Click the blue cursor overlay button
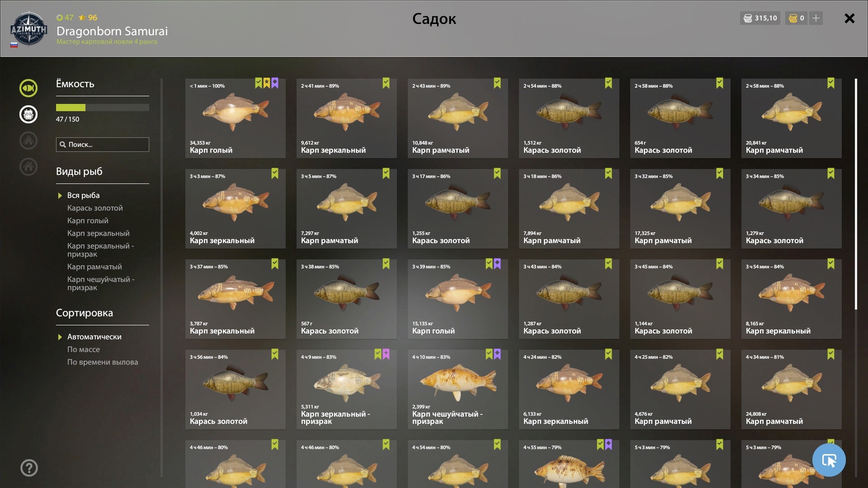 click(x=829, y=460)
